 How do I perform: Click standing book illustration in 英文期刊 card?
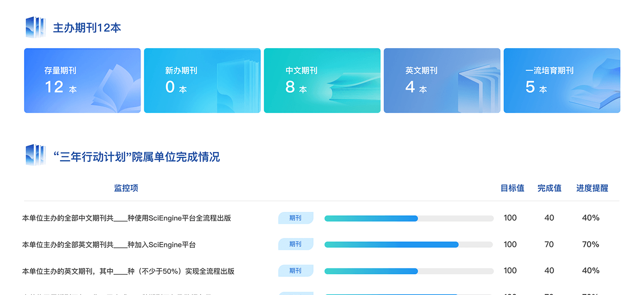click(477, 88)
